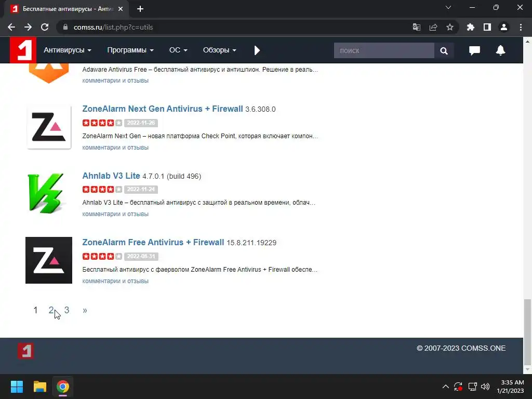This screenshot has width=532, height=399.
Task: Open ZoneAlarm Next Gen комментарии и отзывы
Action: pyautogui.click(x=115, y=148)
